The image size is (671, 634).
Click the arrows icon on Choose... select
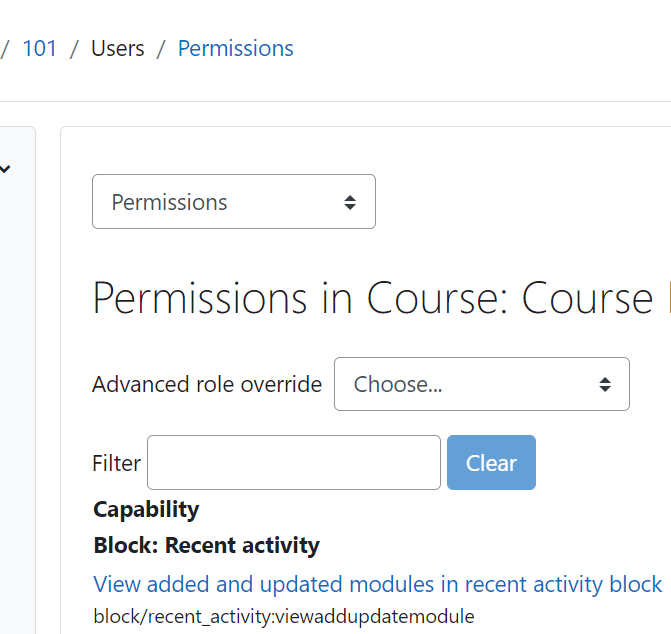coord(605,384)
